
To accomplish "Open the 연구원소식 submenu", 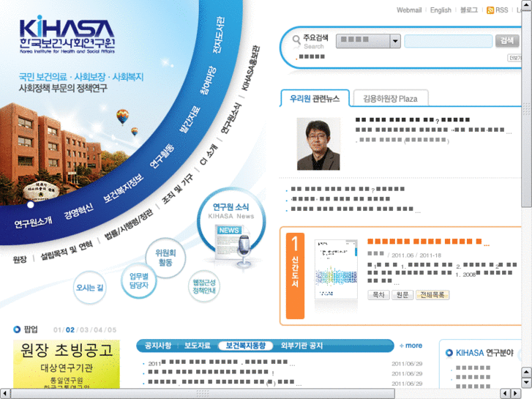I will point(231,118).
